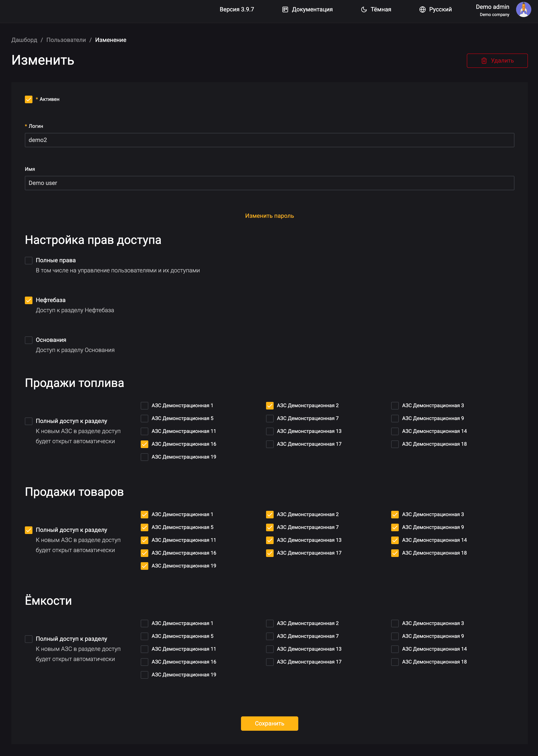Check АЗС Демонстрационная 19 in Продажи топлива

tap(144, 457)
